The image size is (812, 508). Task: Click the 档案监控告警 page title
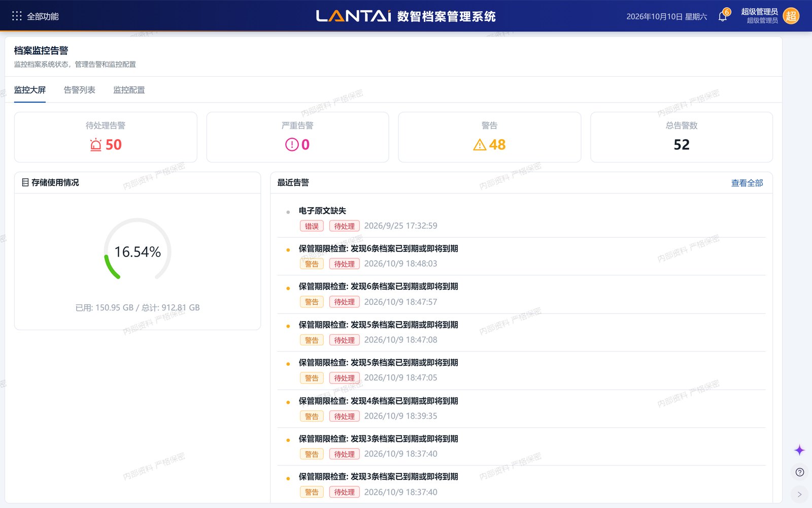[41, 50]
